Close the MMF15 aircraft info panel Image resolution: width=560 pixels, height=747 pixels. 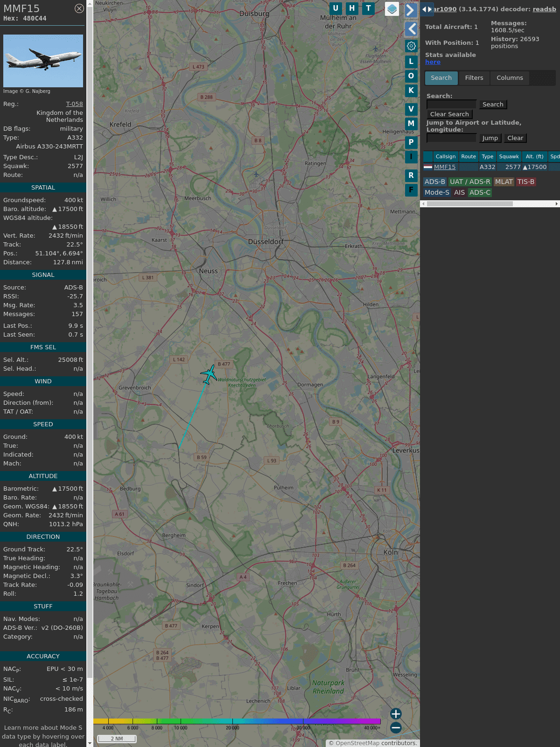(x=79, y=8)
